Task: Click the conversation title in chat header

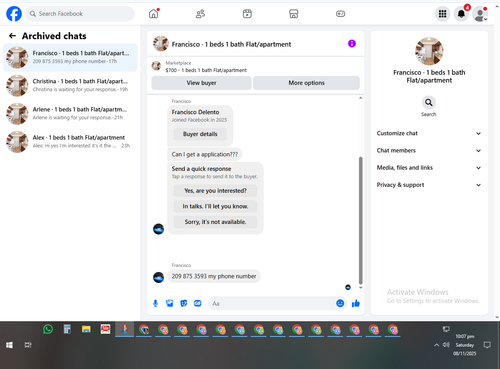Action: tap(231, 44)
